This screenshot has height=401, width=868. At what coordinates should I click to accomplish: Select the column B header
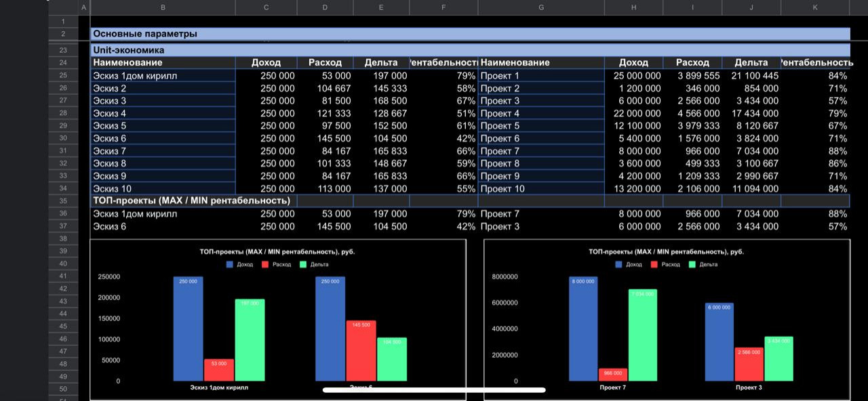pos(163,7)
